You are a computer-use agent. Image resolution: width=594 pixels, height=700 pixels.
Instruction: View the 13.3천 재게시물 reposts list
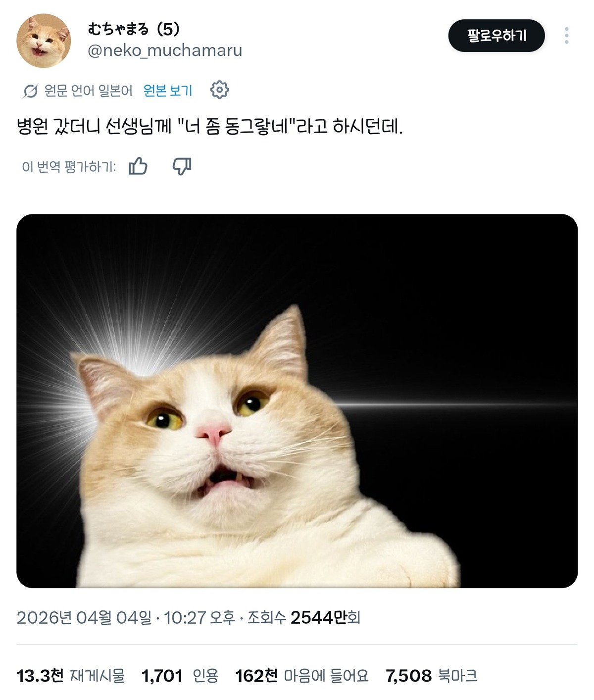71,675
